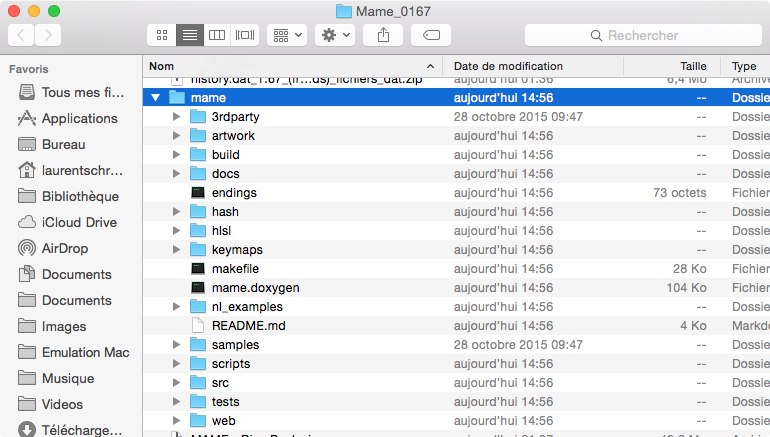Select the keymaps folder name
The image size is (770, 437).
click(x=237, y=250)
